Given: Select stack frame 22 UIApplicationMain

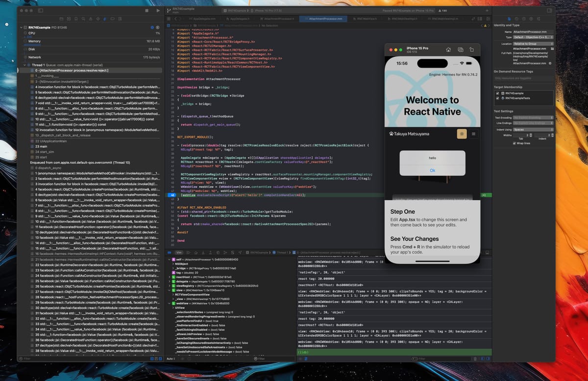Looking at the screenshot, I should point(91,141).
